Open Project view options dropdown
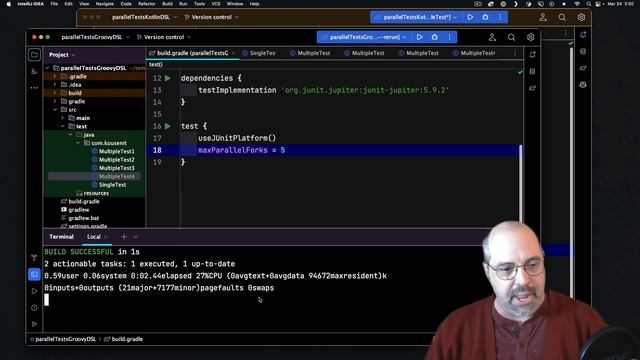This screenshot has width=640, height=360. click(x=62, y=55)
